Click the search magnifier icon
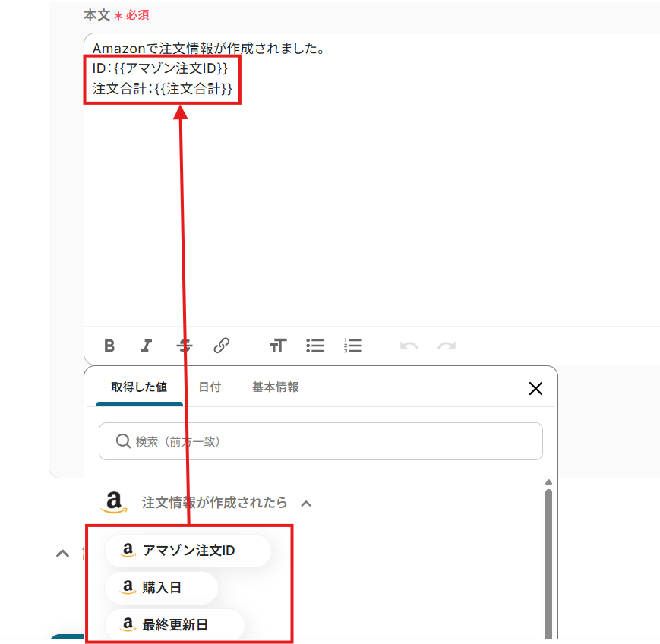This screenshot has width=660, height=644. pyautogui.click(x=123, y=441)
